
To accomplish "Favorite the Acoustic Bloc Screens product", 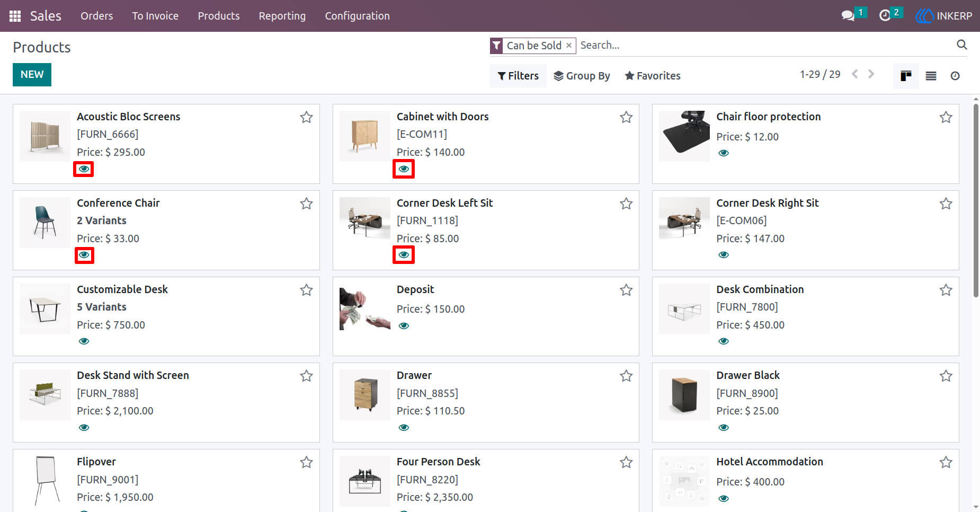I will (306, 117).
